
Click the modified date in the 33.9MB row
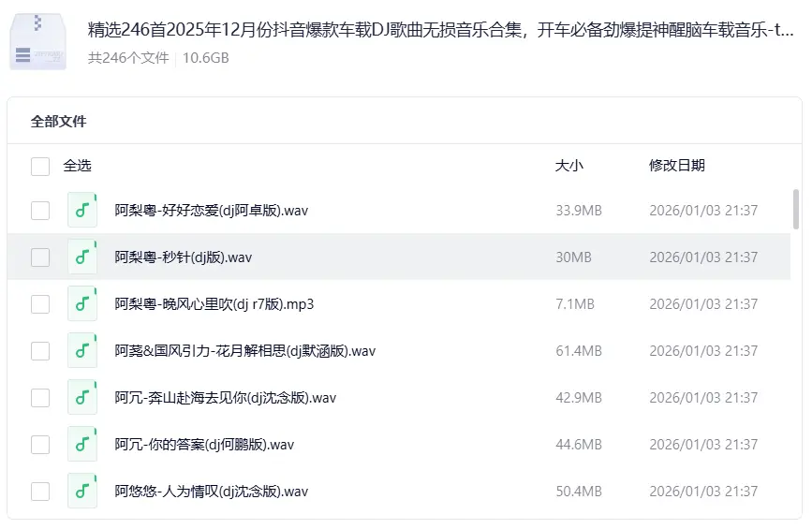tap(703, 211)
